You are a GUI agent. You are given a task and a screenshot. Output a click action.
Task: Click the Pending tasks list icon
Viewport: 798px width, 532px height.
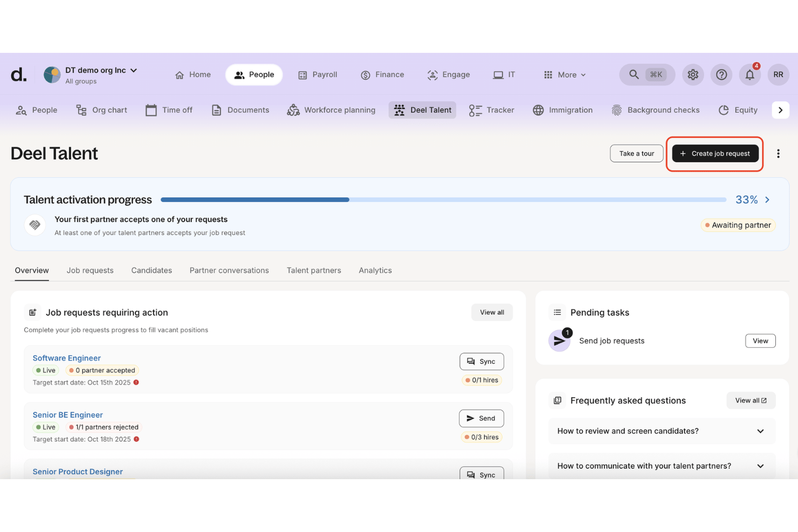click(x=558, y=313)
